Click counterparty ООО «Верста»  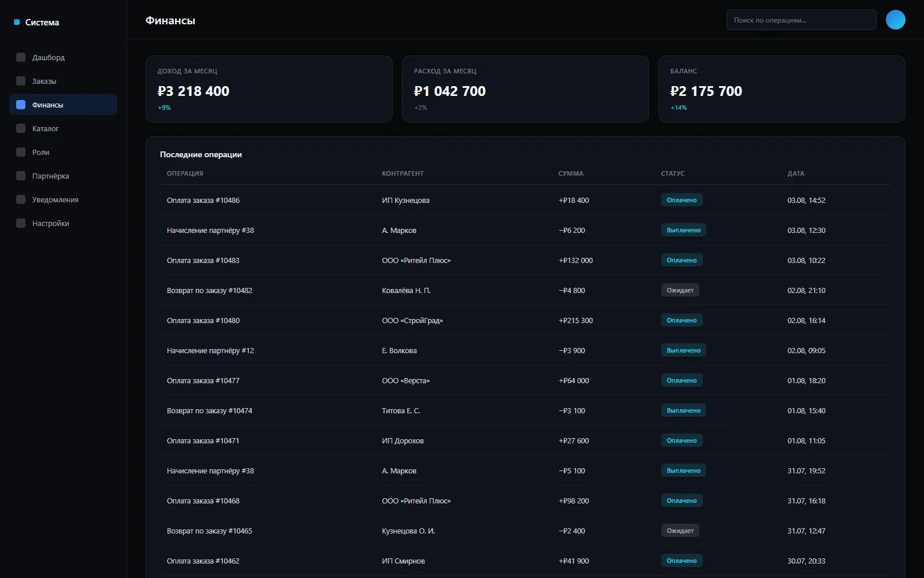click(406, 380)
